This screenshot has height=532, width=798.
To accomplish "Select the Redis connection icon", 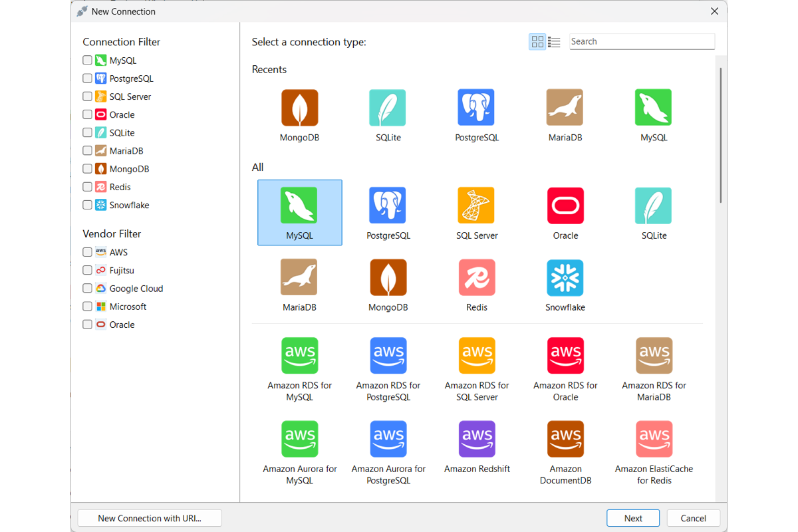I will [477, 278].
